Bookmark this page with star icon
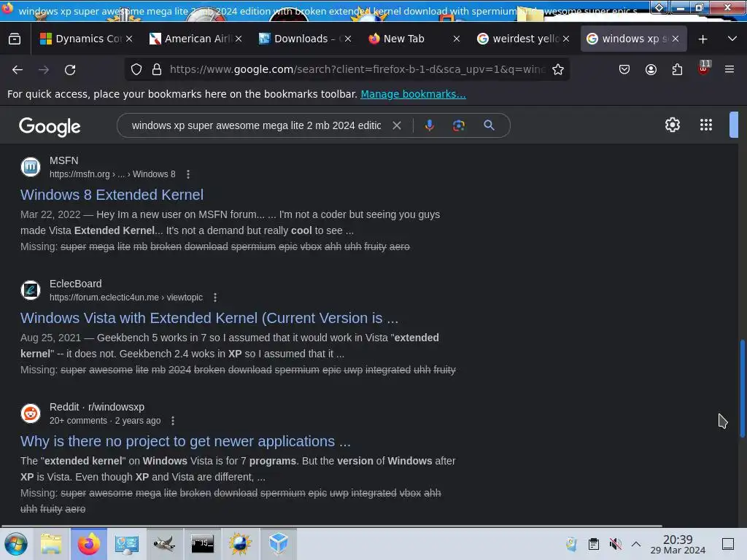This screenshot has width=747, height=560. coord(558,69)
